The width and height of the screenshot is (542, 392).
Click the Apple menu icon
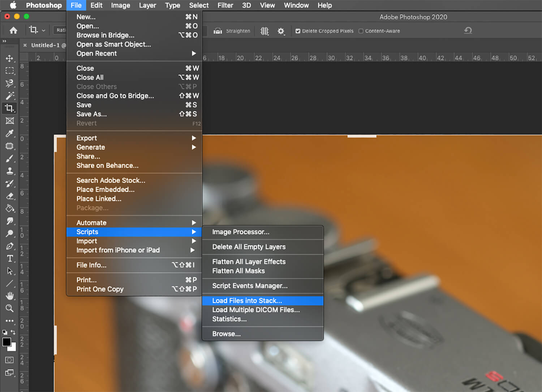[x=13, y=5]
